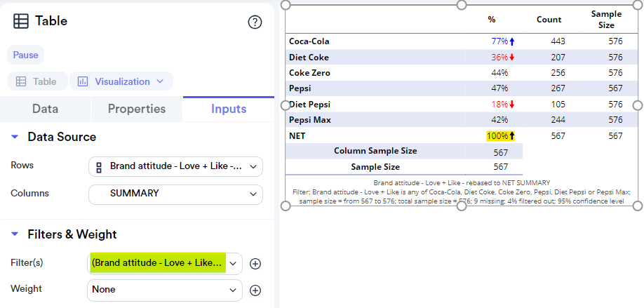The height and width of the screenshot is (308, 644).
Task: Click the Pause button
Action: (25, 55)
